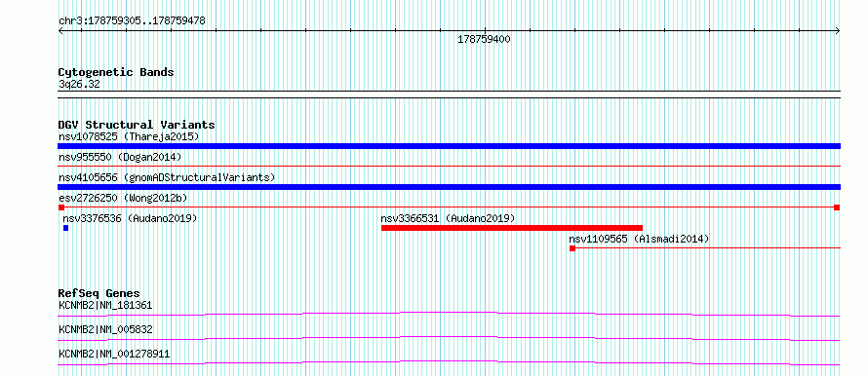
Task: Open variant nsv3376536 (Audano2019) label
Action: 130,218
